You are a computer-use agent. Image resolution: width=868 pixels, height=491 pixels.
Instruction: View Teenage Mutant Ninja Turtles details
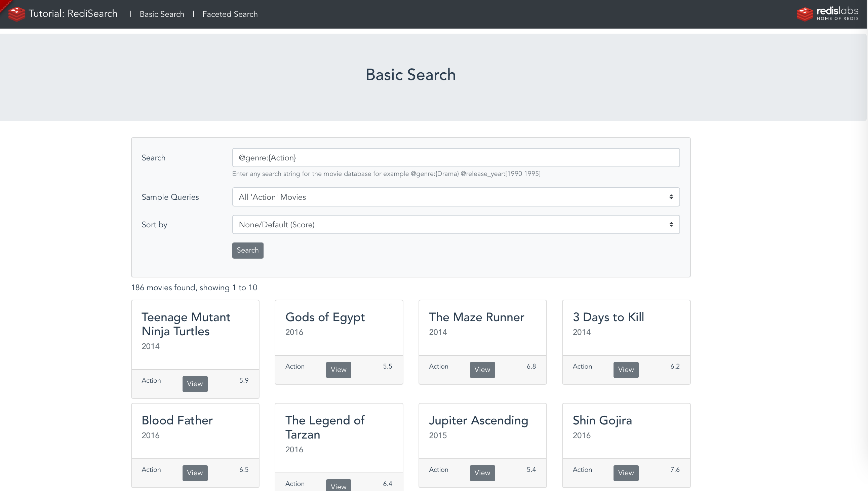click(x=195, y=384)
